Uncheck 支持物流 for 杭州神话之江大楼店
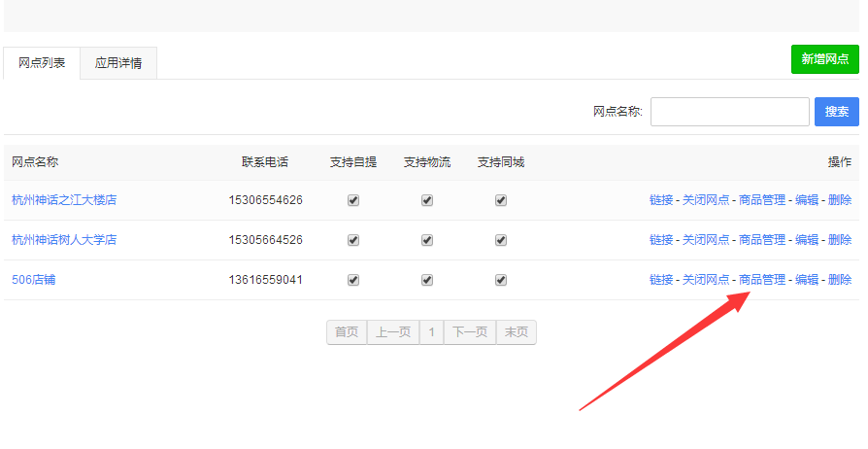Screen dimensions: 868x449 pyautogui.click(x=427, y=200)
